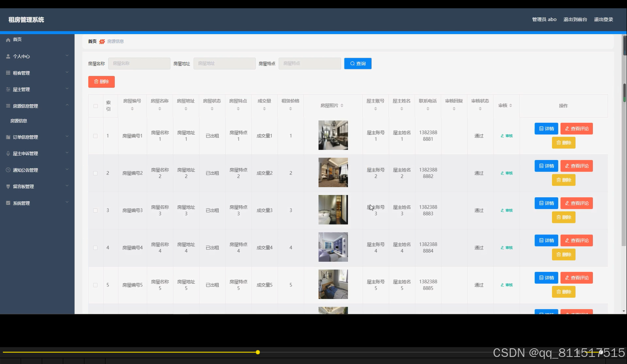Sort by 房屋照片 column arrows

(x=342, y=105)
